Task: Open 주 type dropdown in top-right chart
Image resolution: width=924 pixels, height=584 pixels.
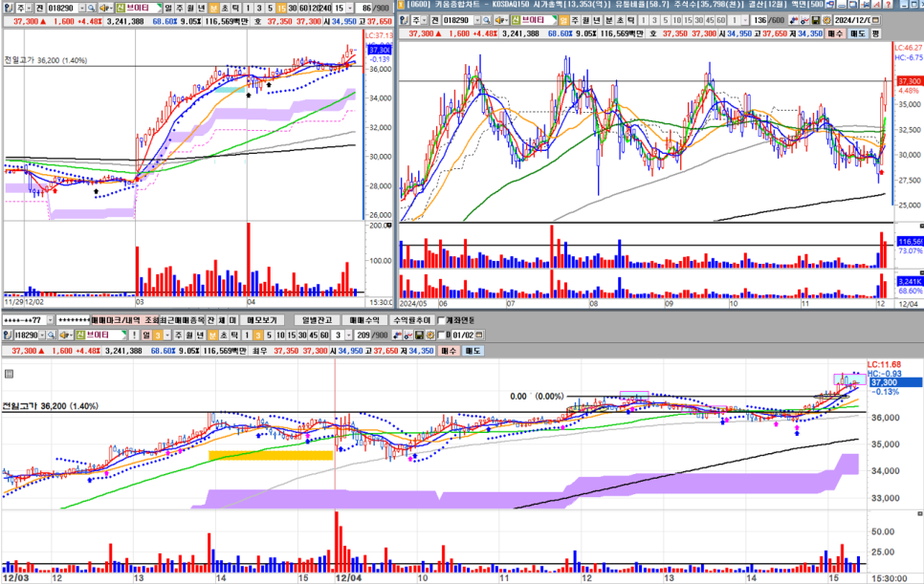Action: click(x=426, y=20)
